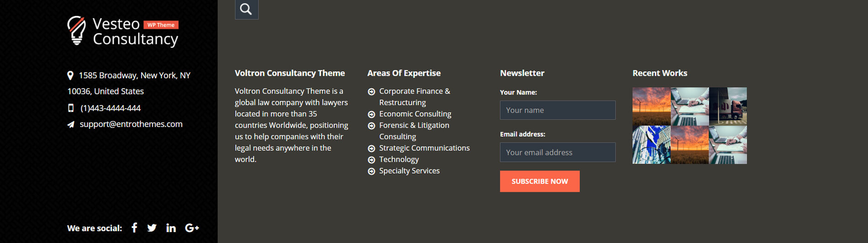The height and width of the screenshot is (243, 868).
Task: Open the Economic Consulting link
Action: click(x=415, y=114)
